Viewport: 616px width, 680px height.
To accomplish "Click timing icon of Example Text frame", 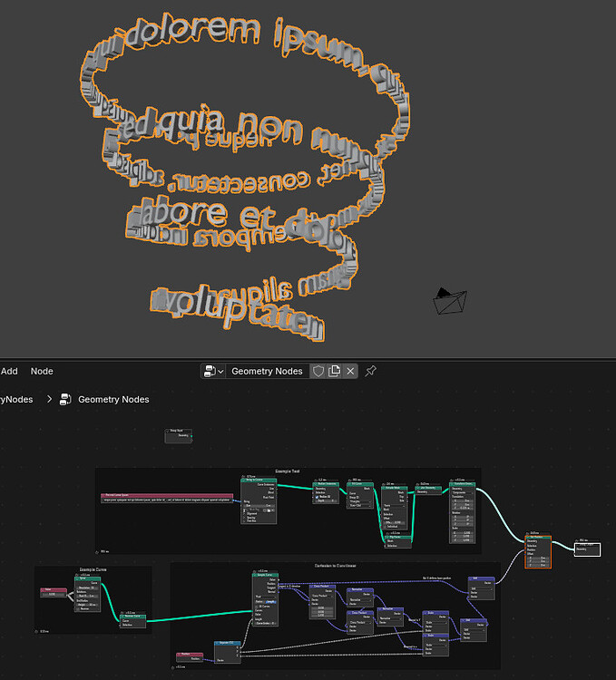I will [97, 552].
